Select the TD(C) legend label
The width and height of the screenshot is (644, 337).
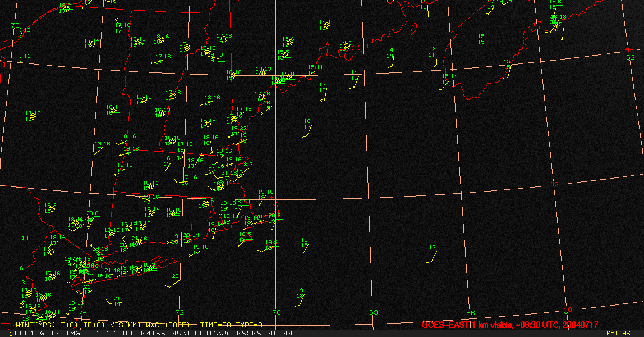(94, 325)
